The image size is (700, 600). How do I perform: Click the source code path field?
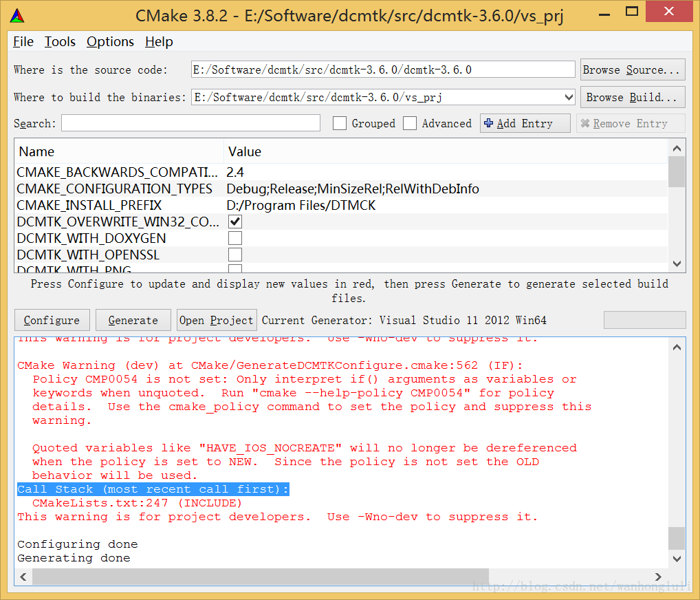click(383, 69)
